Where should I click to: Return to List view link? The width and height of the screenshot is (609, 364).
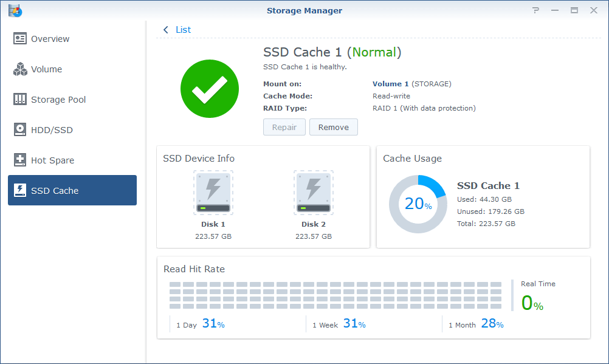tap(183, 30)
